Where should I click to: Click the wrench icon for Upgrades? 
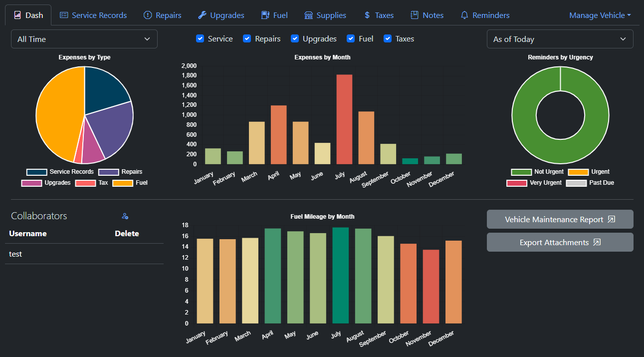tap(202, 15)
